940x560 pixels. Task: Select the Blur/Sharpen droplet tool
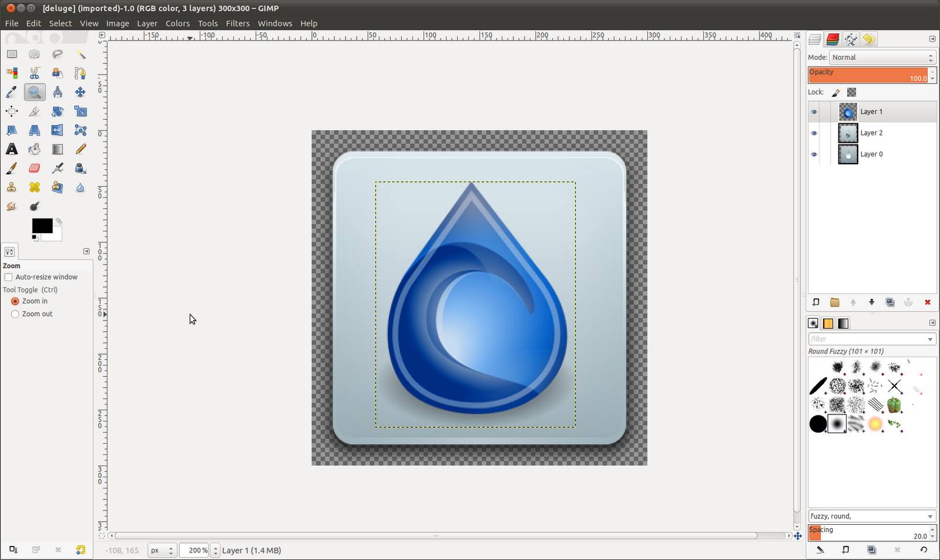(80, 187)
